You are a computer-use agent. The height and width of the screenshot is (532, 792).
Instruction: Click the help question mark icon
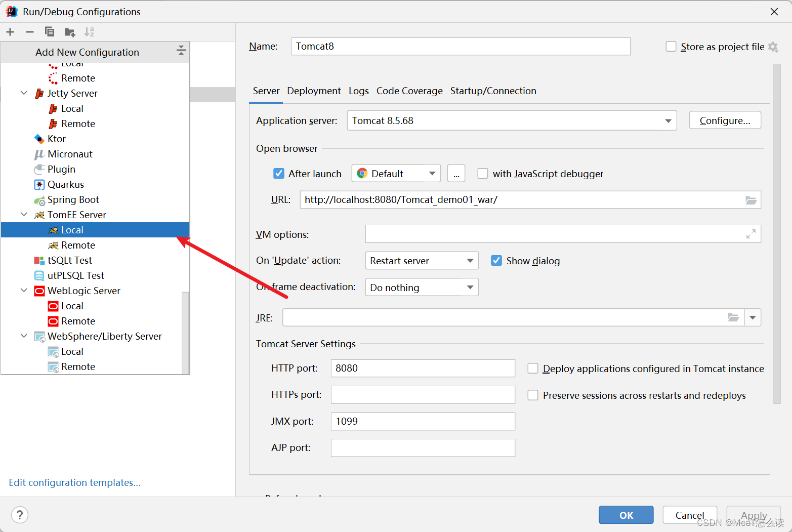[x=20, y=515]
